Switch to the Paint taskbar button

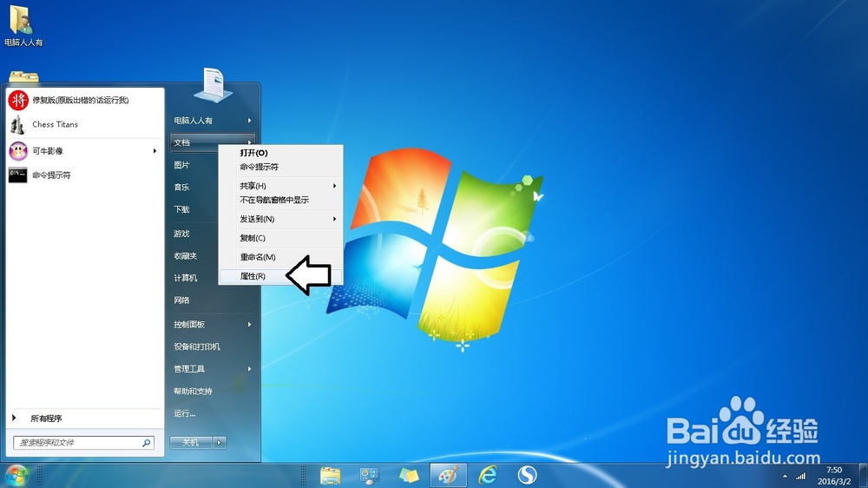(x=448, y=476)
